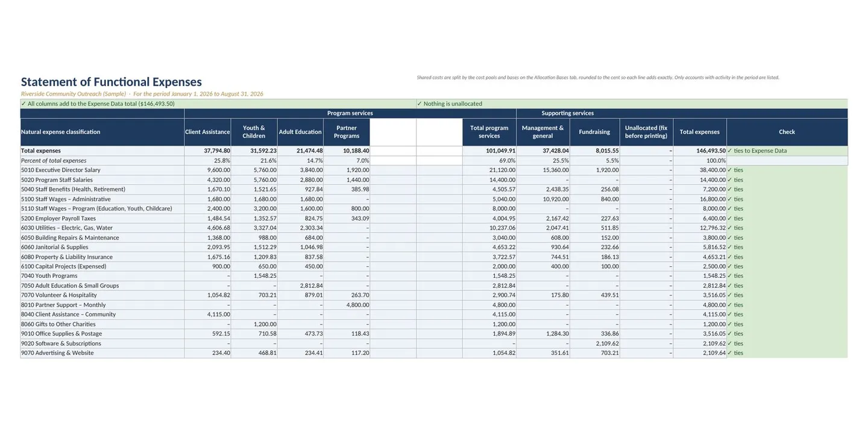Screen dimensions: 868x434
Task: Select the "6050 Building Repairs & Maintenance" row label
Action: pyautogui.click(x=70, y=237)
